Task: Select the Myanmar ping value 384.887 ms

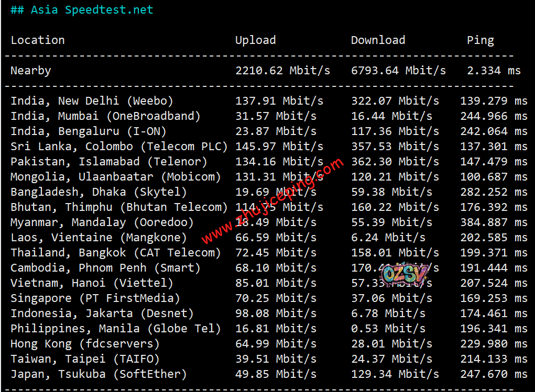Action: tap(493, 222)
